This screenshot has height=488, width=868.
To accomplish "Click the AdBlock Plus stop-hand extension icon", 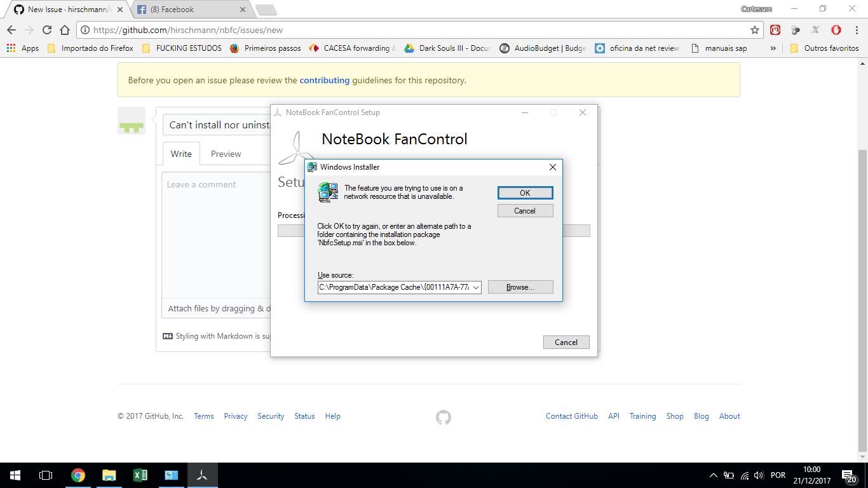I will click(836, 30).
